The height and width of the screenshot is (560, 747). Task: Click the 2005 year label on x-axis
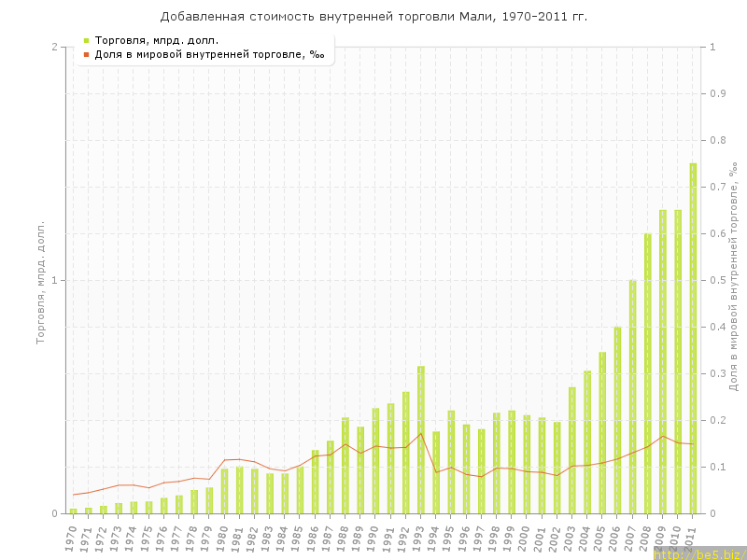tap(601, 539)
